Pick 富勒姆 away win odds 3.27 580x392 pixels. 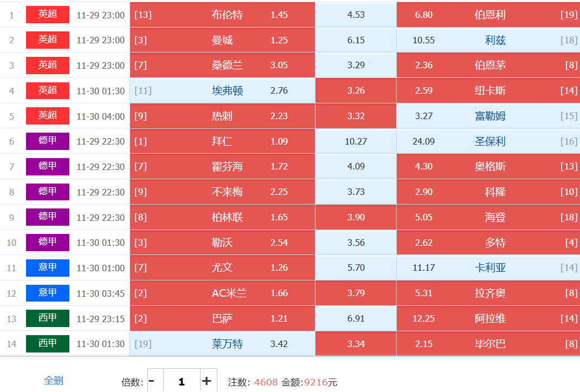(x=488, y=116)
